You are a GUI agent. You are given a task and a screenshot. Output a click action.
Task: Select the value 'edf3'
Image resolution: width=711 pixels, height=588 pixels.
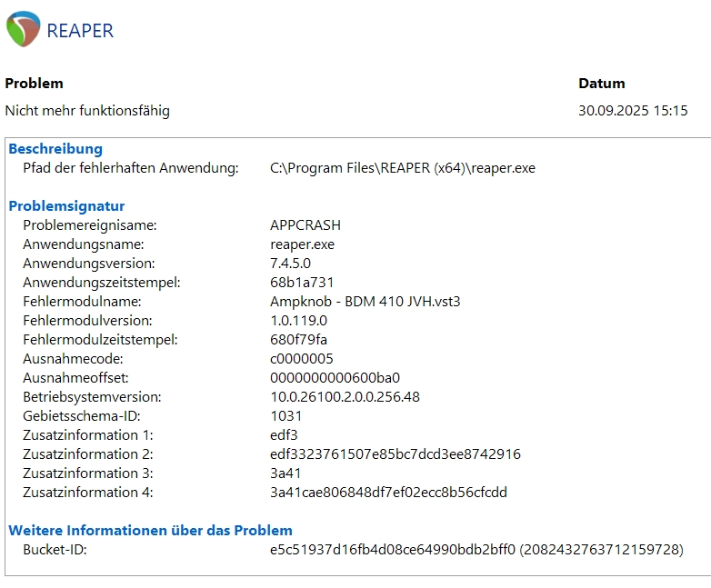click(x=284, y=434)
